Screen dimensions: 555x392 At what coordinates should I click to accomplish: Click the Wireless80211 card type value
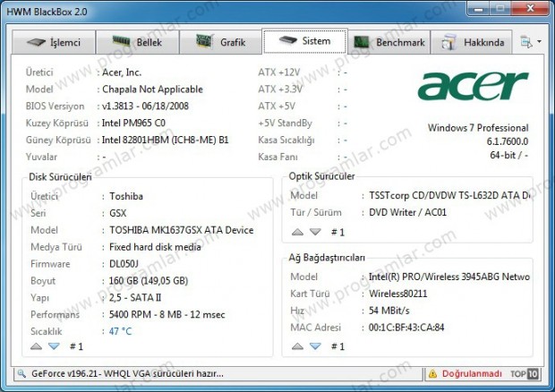pos(397,294)
